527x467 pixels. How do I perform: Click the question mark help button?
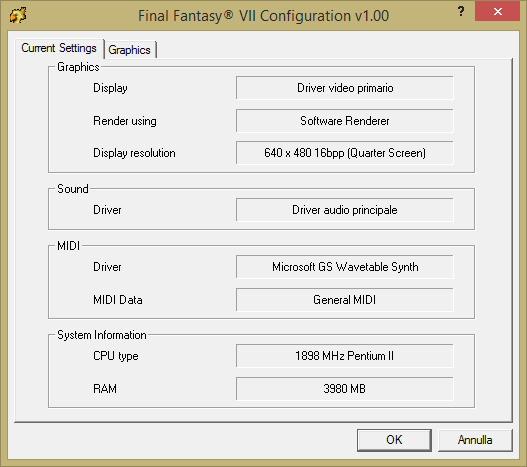[x=461, y=11]
